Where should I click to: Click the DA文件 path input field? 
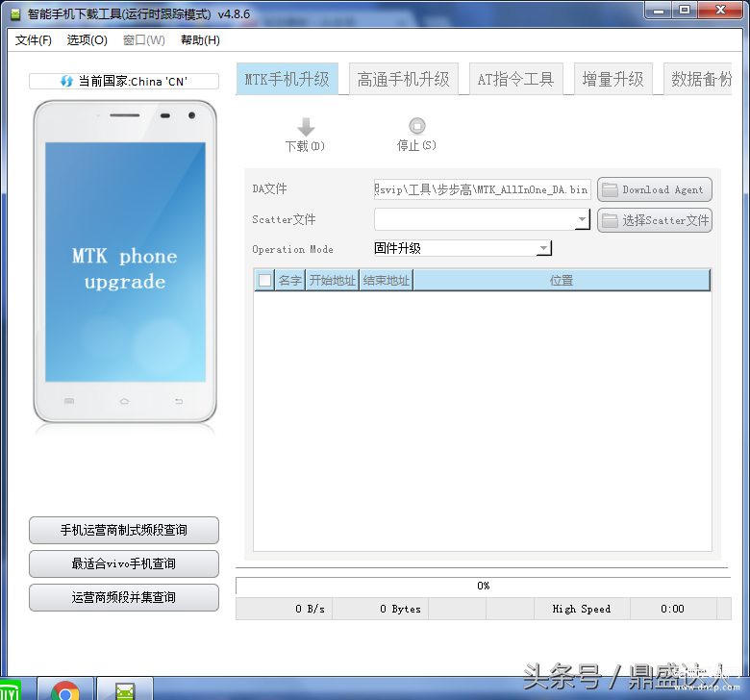pos(482,189)
